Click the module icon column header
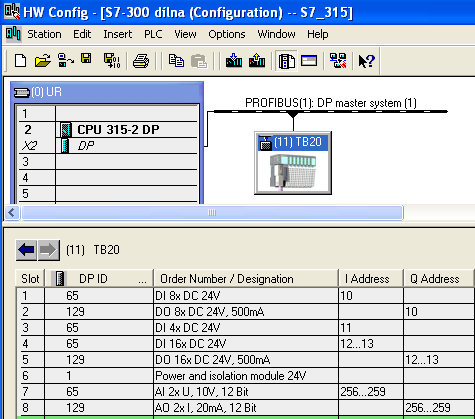Screen dimensions: 475x419 click(60, 278)
